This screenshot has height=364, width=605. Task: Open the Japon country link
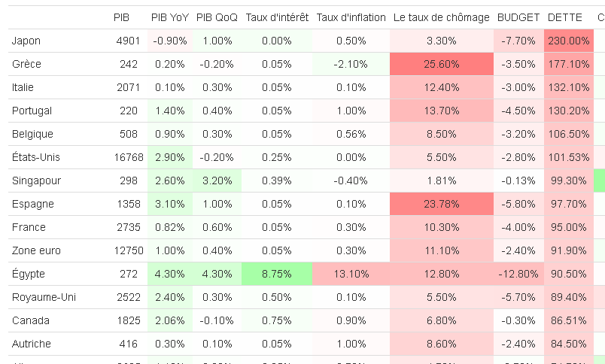[26, 41]
